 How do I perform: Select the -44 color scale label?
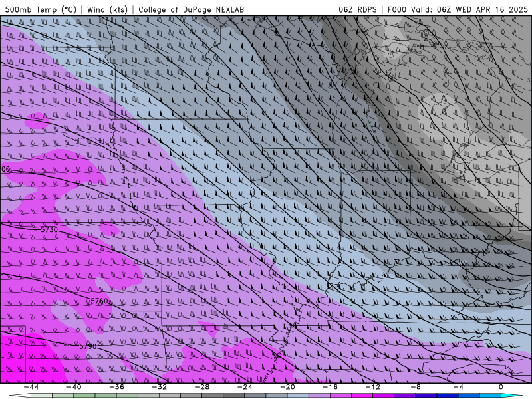[x=31, y=387]
